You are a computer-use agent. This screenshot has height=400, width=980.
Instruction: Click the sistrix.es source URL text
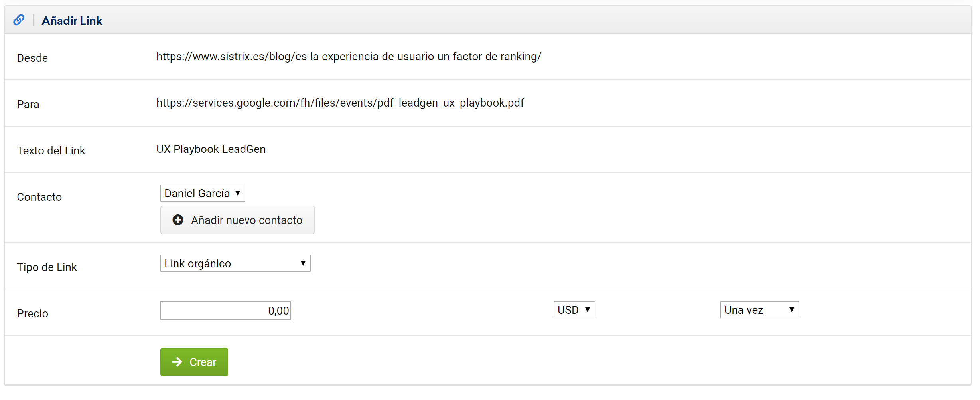[x=349, y=57]
